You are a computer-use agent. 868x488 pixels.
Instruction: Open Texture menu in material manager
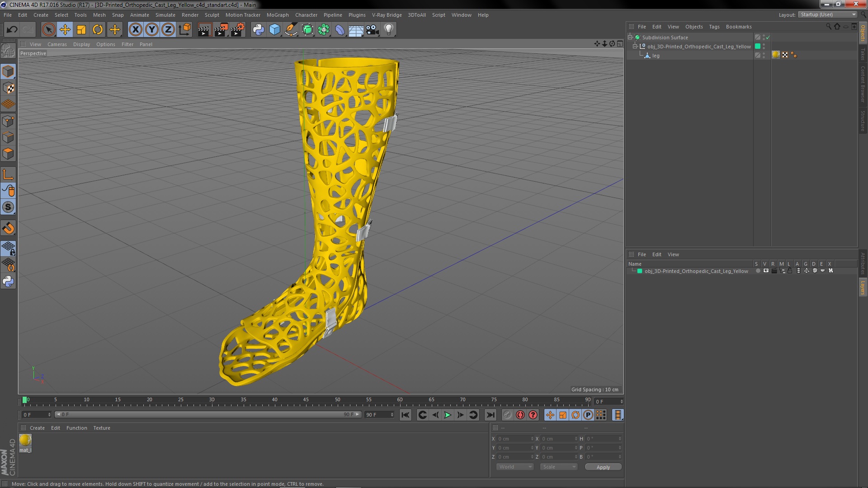point(101,428)
